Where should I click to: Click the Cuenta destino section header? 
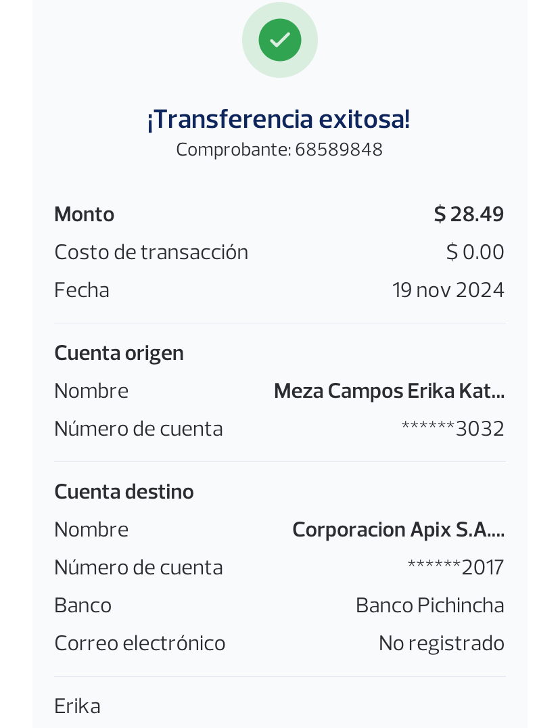(124, 492)
